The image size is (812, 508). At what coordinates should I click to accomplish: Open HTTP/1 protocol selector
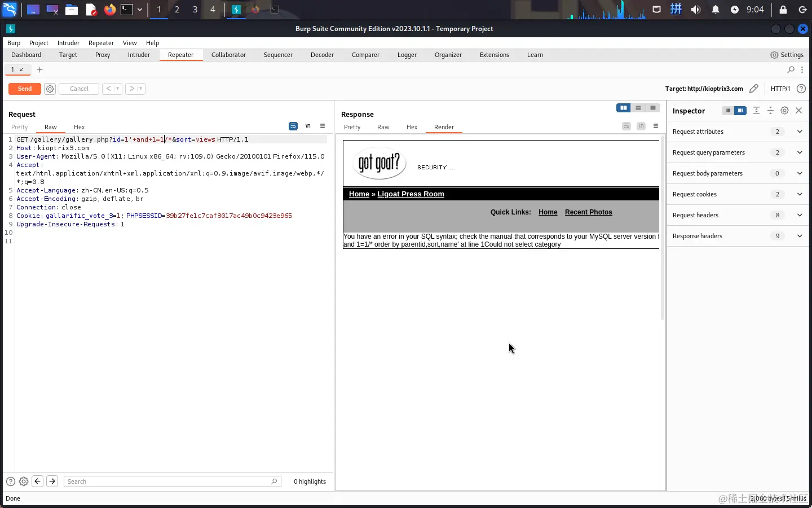tap(780, 89)
